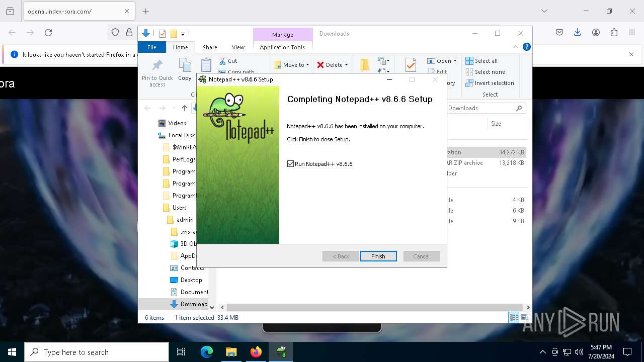The image size is (644, 362).
Task: Click the Explorer horizontal scrollbar
Action: [x=375, y=307]
